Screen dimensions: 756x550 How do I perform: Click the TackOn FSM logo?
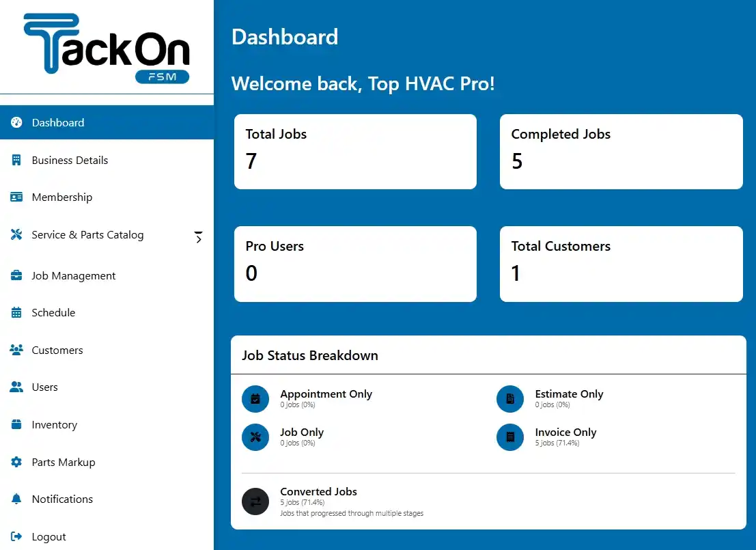coord(107,45)
